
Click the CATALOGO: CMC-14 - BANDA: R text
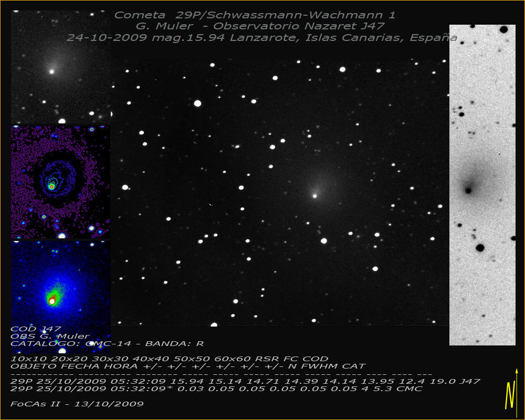click(x=107, y=343)
